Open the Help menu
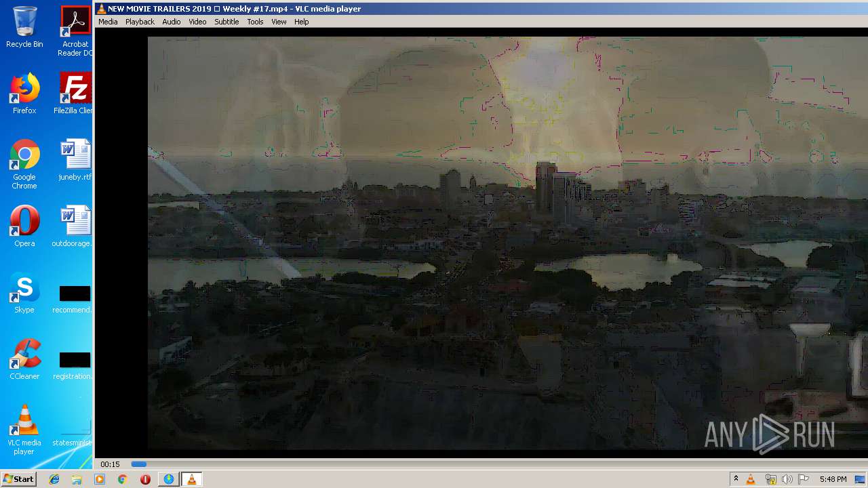 pyautogui.click(x=302, y=22)
